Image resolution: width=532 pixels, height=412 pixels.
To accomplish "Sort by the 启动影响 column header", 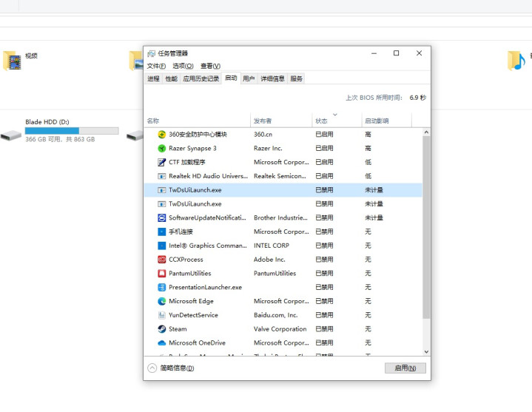I will [387, 121].
